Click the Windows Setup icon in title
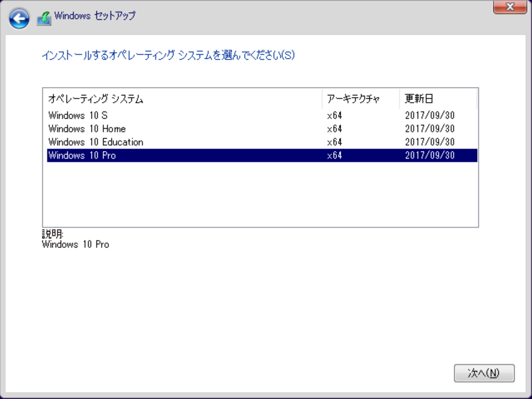This screenshot has height=399, width=532. [44, 18]
